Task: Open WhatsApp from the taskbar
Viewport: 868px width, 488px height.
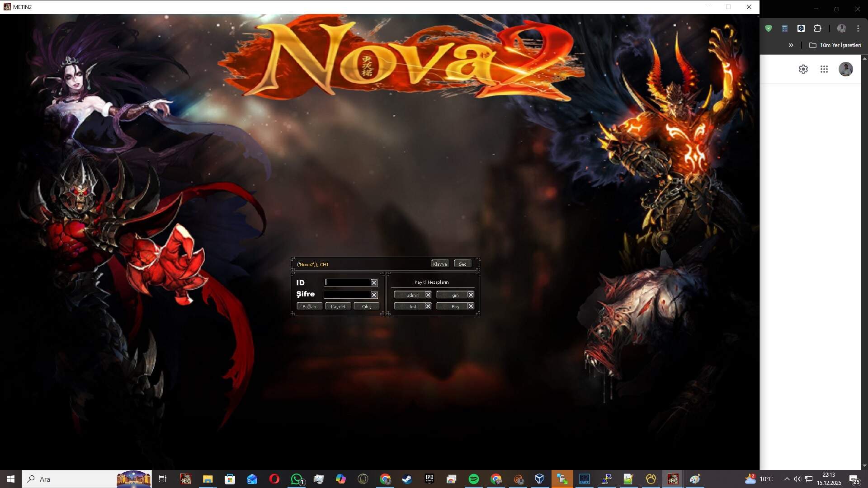Action: click(297, 479)
